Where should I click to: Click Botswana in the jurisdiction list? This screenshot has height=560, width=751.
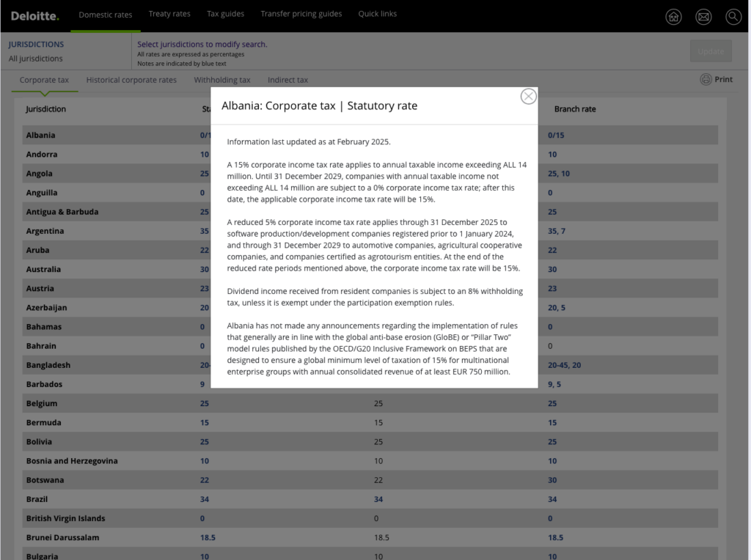[x=45, y=480]
